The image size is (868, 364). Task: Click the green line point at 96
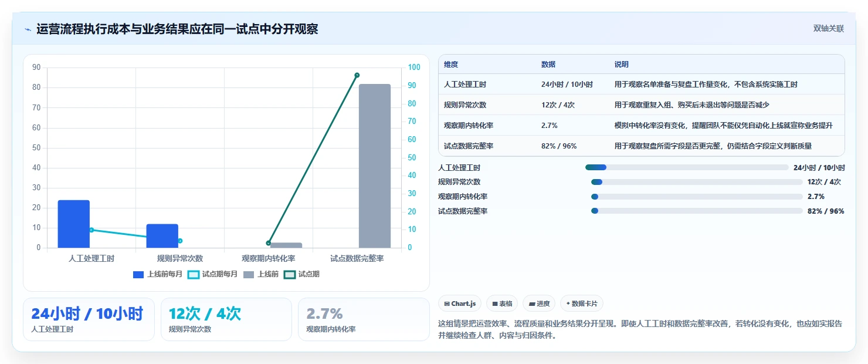click(x=357, y=75)
